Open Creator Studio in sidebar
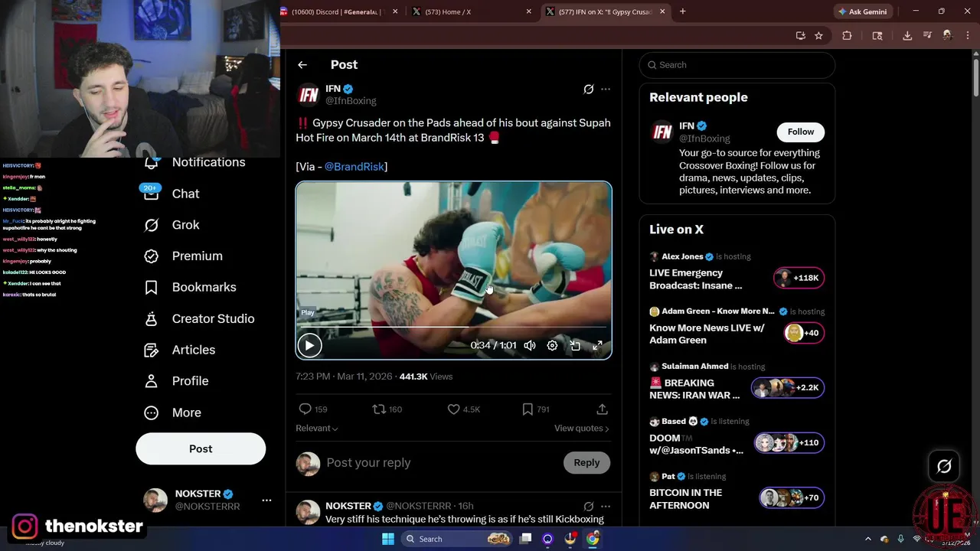 (x=199, y=319)
